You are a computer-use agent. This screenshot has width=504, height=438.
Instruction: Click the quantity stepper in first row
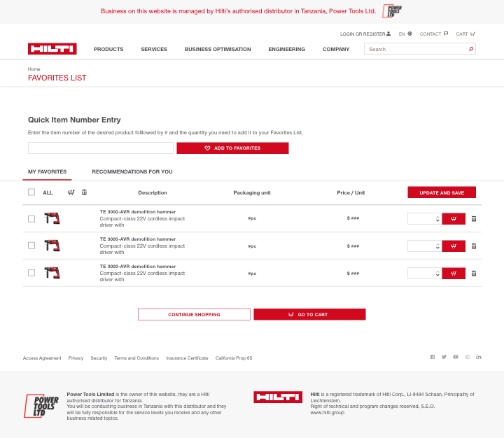(x=437, y=218)
